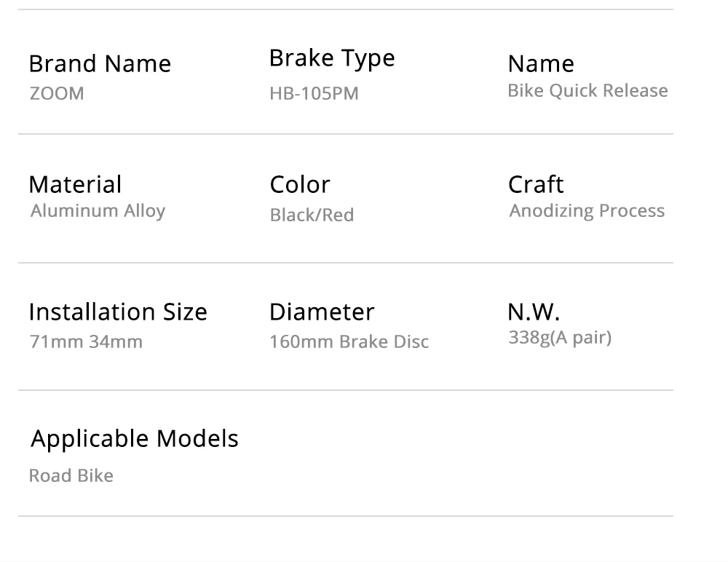The image size is (728, 562).
Task: Click the "N.W." weight label
Action: [534, 312]
